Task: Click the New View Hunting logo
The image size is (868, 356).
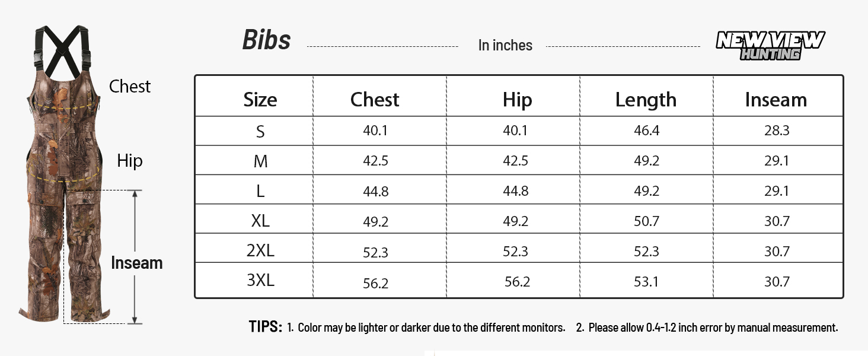Action: click(x=770, y=46)
